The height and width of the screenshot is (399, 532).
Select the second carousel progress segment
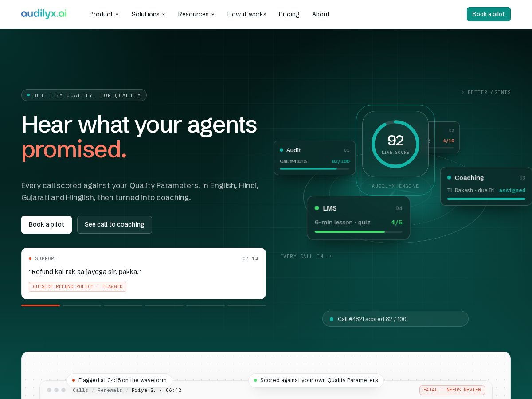point(82,305)
